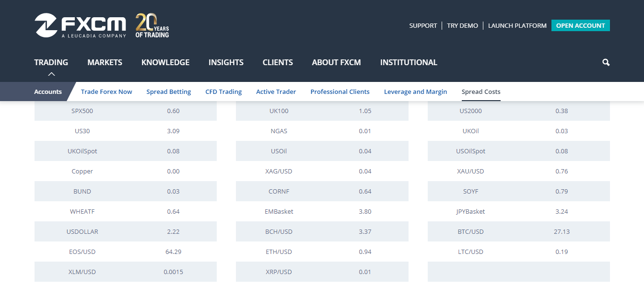Open the Insights menu
Screen dimensions: 644x287
coord(226,62)
